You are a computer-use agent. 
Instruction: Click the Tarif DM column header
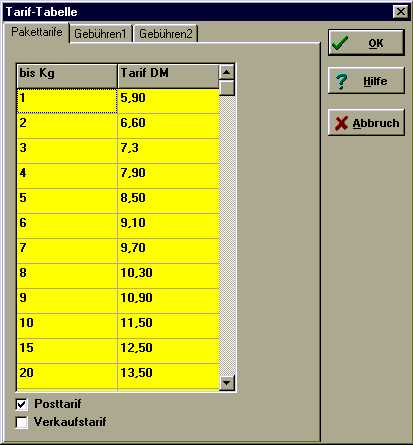coord(168,76)
